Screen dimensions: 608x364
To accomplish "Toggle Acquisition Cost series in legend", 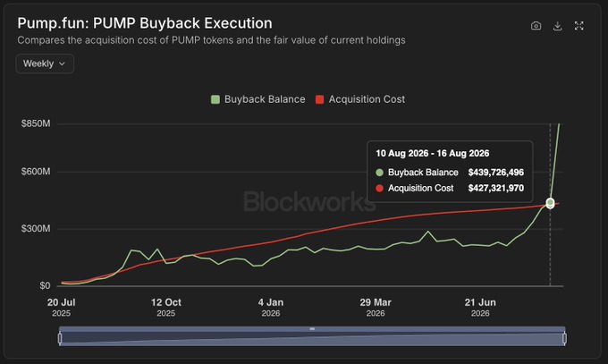I will tap(360, 99).
